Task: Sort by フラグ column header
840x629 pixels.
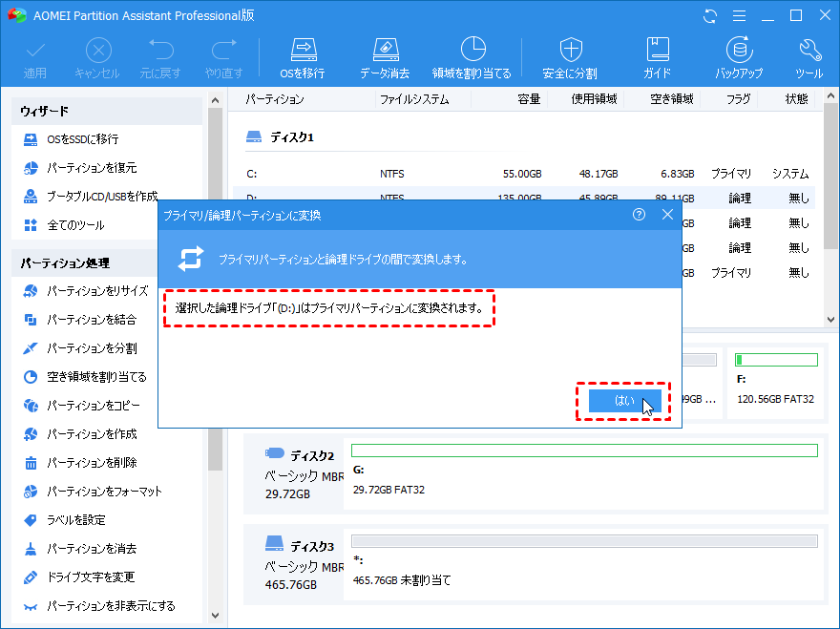Action: (738, 99)
